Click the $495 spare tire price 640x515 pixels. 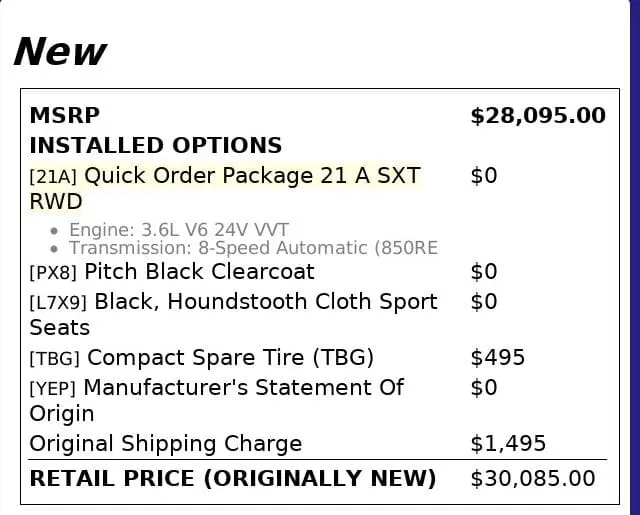click(x=497, y=357)
